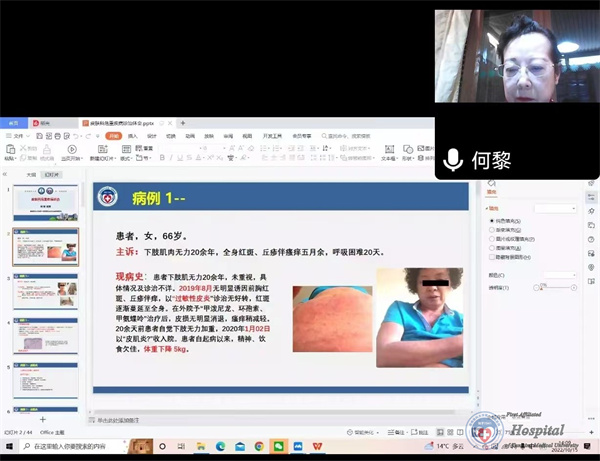Collapse slide thumbnail panel with double chevron
600x461 pixels.
tap(5, 174)
